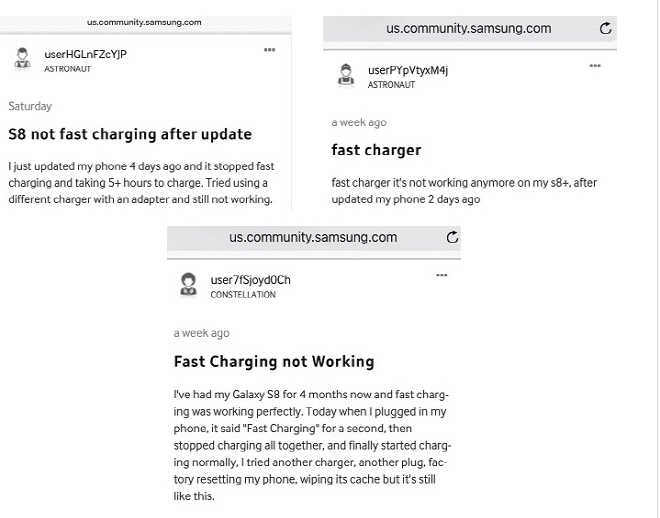660x518 pixels.
Task: Open the userPYpVtyxM4j profile link
Action: [408, 70]
